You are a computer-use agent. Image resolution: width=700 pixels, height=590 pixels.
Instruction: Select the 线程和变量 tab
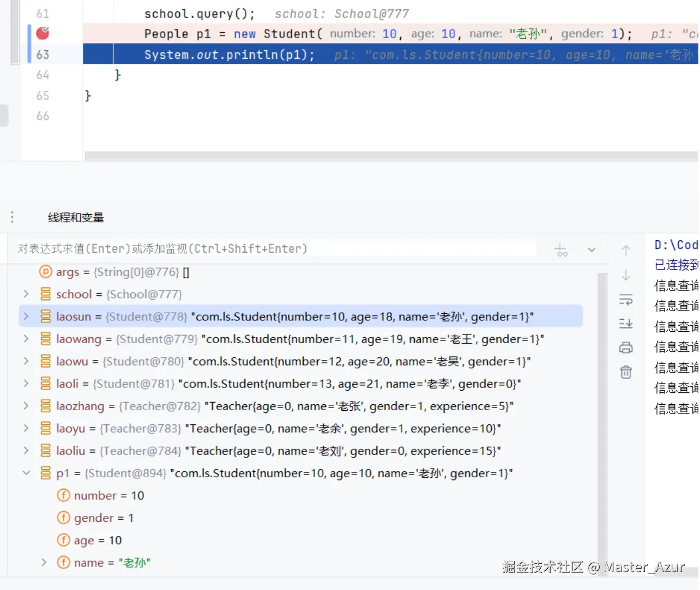[76, 218]
